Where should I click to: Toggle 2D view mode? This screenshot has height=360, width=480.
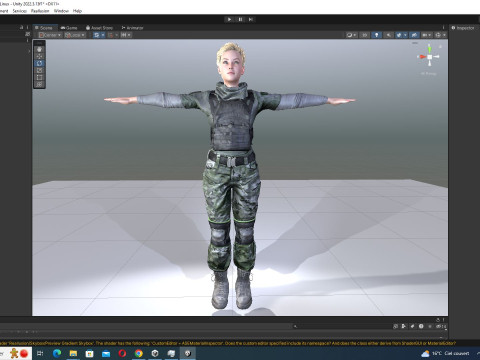(x=365, y=35)
